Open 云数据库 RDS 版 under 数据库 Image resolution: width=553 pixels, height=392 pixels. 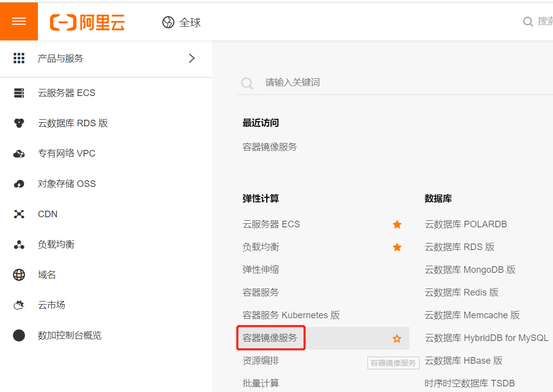tap(459, 247)
